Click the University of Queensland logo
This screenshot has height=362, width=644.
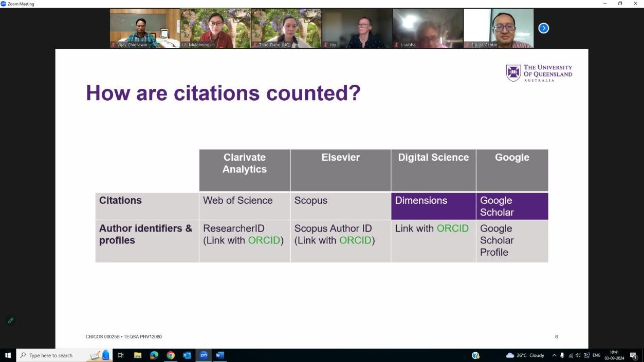point(539,73)
